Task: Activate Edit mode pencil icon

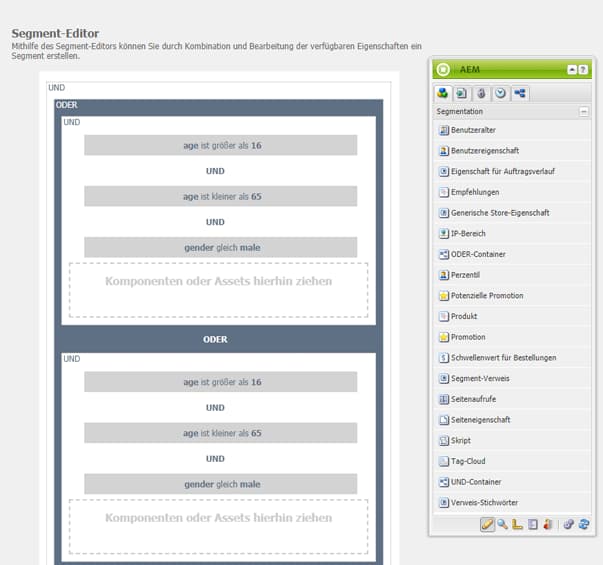Action: pos(487,525)
